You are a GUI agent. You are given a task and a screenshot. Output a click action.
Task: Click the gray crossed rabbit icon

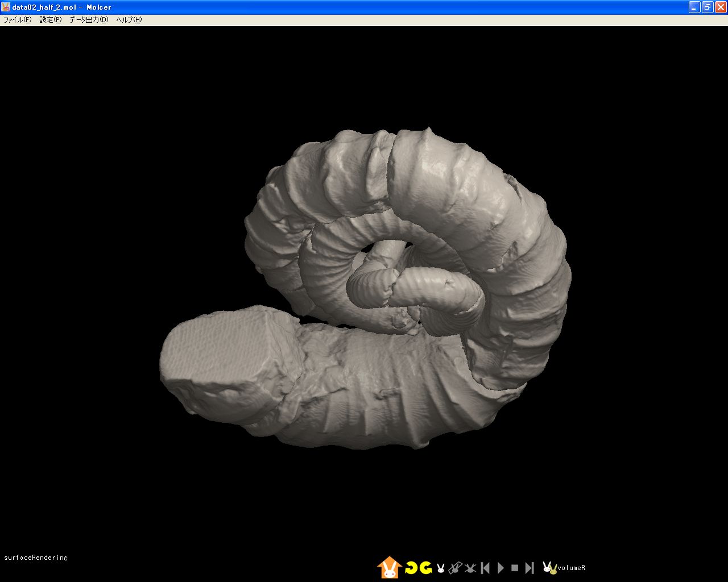click(470, 567)
